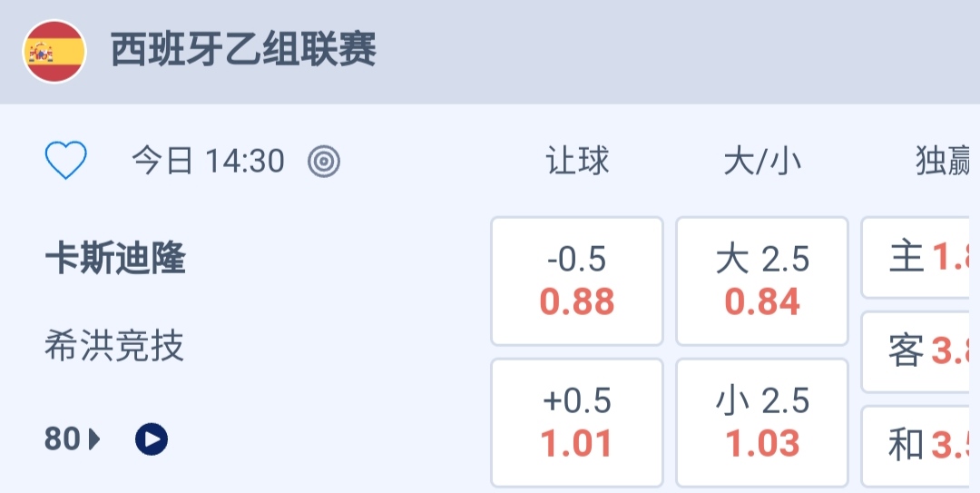The image size is (980, 493).
Task: Bet on 小 2.5 at 1.03
Action: tap(762, 423)
